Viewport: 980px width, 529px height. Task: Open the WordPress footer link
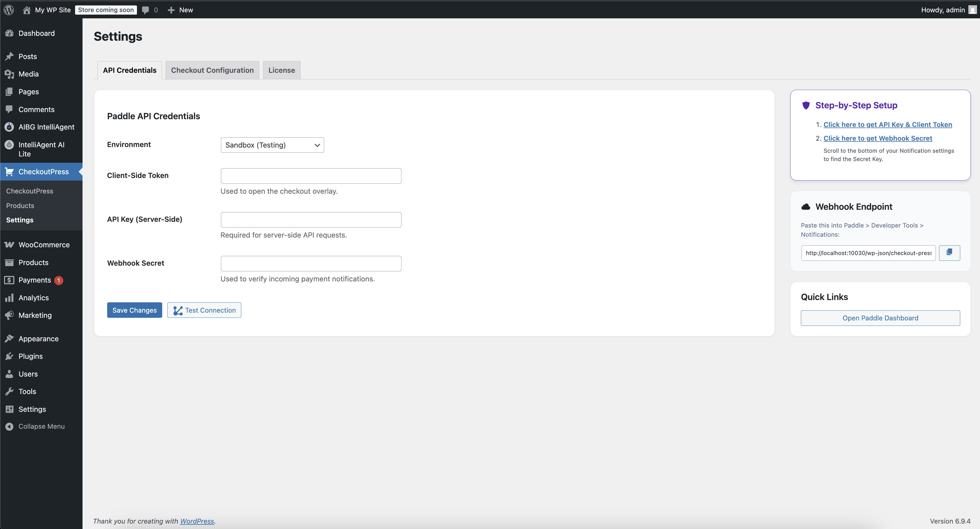click(197, 521)
